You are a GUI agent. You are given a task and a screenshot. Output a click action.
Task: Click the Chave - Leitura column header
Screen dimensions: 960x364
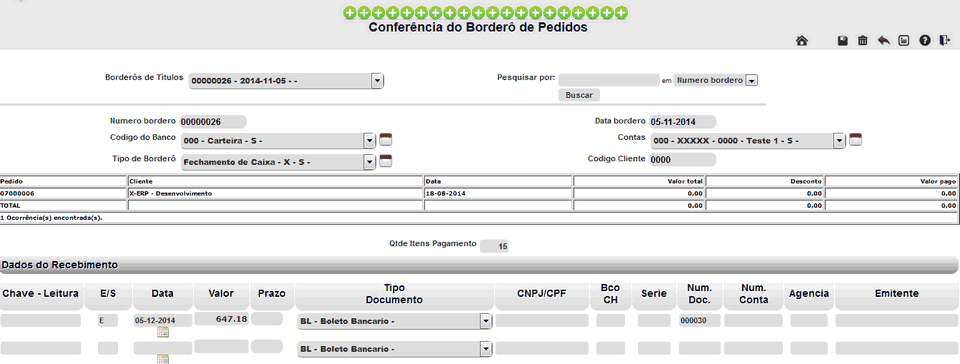41,294
